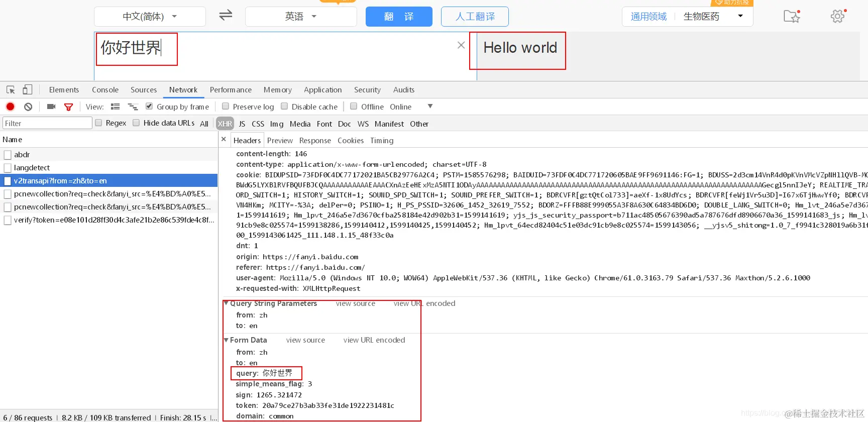
Task: Select the waterfall overview view icon
Action: click(133, 107)
